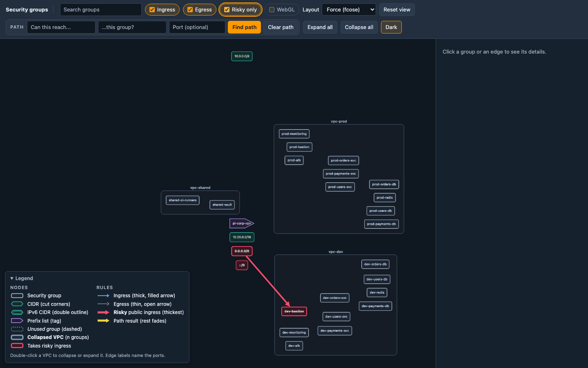Select the dev-alb node
The width and height of the screenshot is (588, 368).
pos(294,346)
